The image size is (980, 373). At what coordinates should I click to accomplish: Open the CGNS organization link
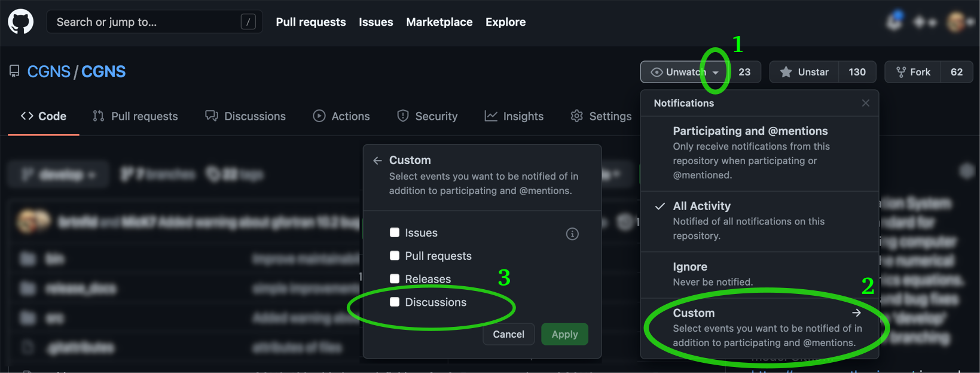pos(49,72)
